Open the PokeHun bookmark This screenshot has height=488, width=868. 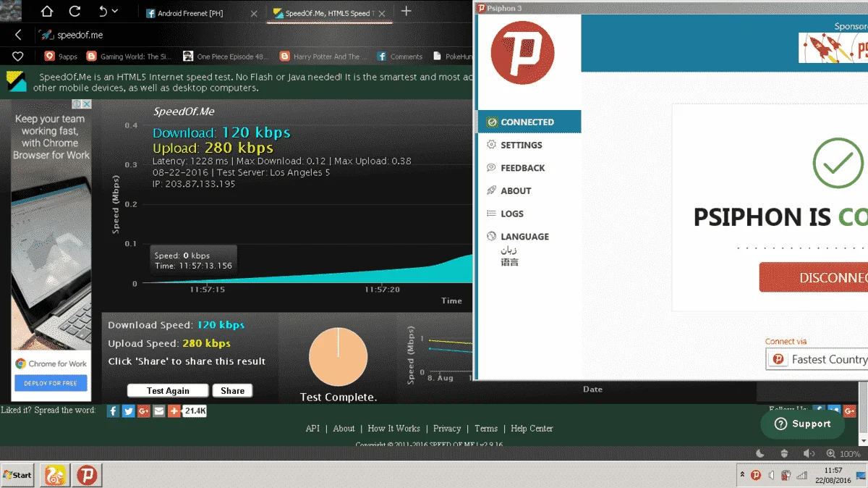click(453, 56)
